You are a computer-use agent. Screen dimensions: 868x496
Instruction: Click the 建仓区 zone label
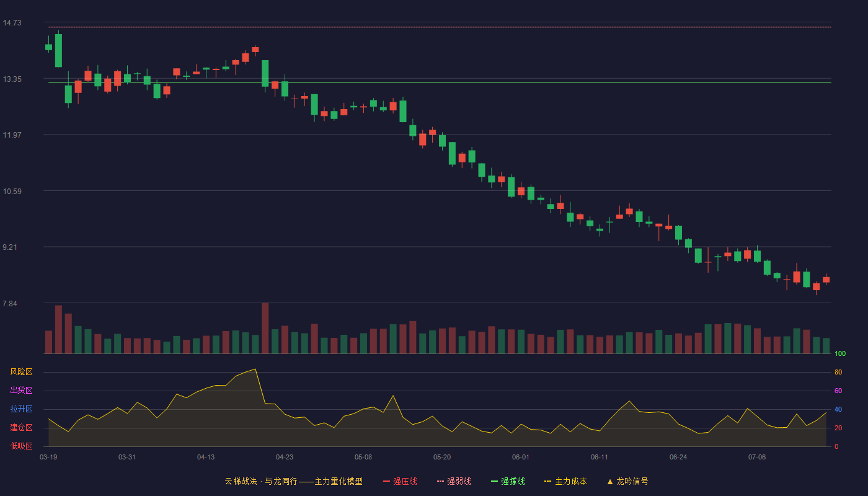click(22, 428)
